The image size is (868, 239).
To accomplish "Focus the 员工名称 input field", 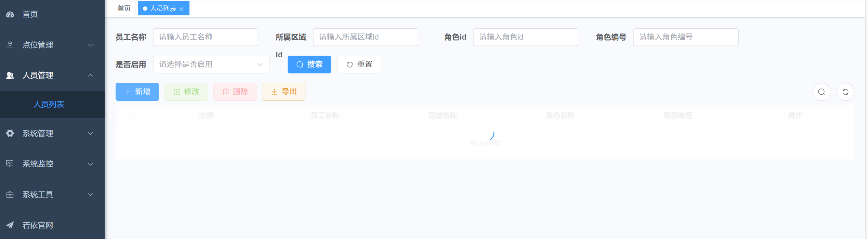I will [206, 37].
